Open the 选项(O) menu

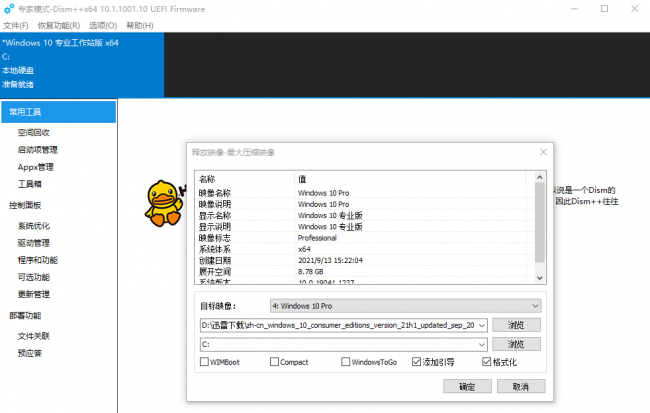coord(103,26)
